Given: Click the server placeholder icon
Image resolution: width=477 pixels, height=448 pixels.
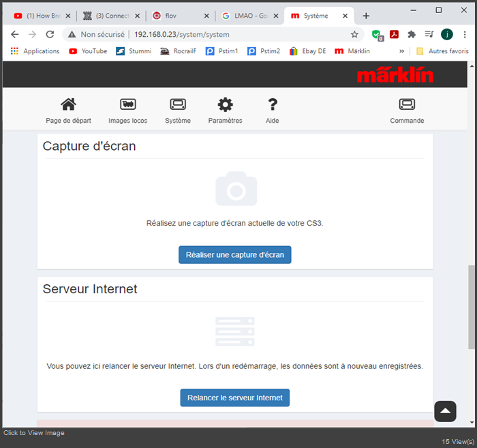Looking at the screenshot, I should coord(235,331).
